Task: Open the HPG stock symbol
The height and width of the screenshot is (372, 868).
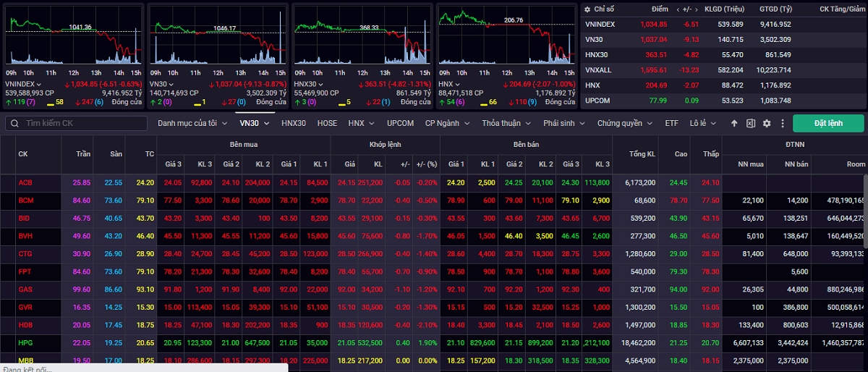Action: (x=25, y=342)
